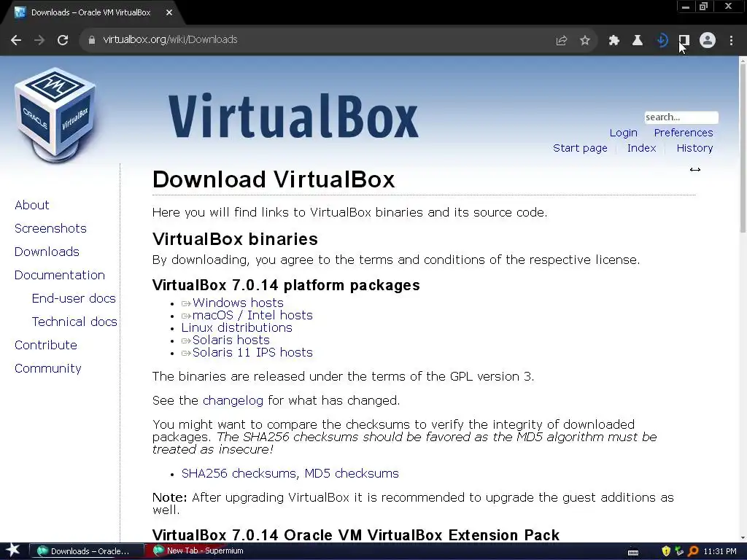
Task: Download the macOS / Intel hosts package
Action: click(252, 315)
